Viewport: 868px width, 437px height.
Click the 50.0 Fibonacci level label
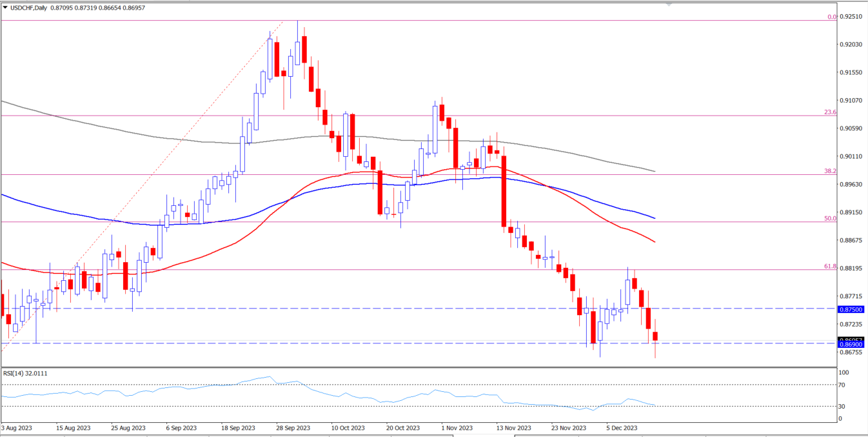click(830, 218)
